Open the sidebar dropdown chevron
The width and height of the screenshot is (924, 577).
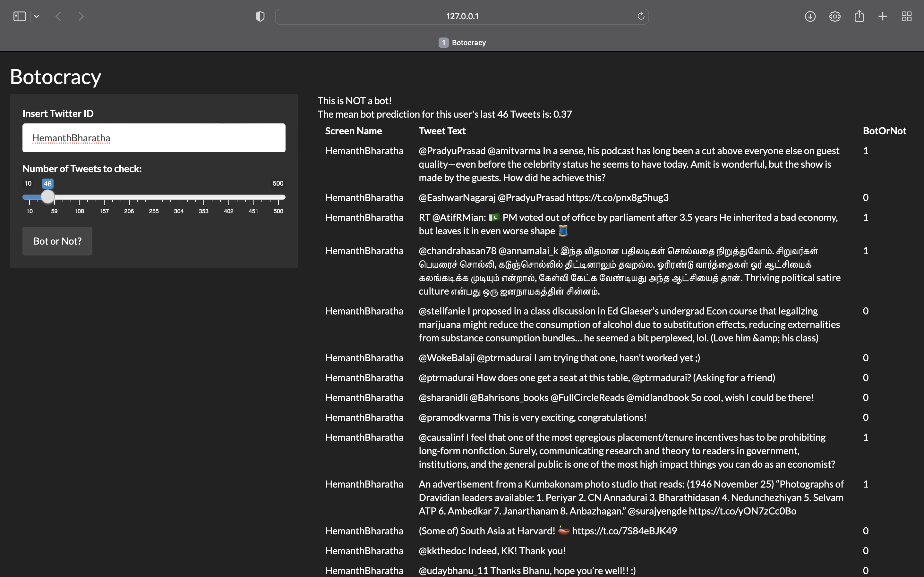click(37, 16)
